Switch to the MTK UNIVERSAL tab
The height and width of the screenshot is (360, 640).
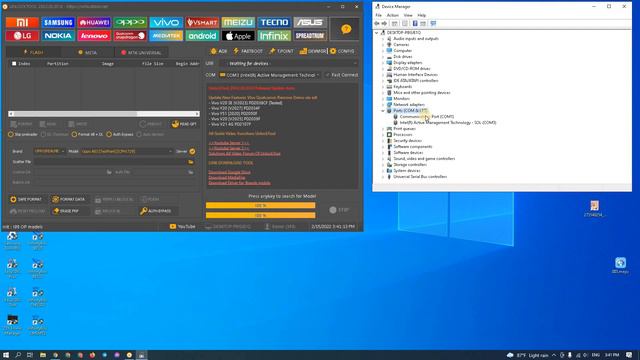tap(141, 52)
